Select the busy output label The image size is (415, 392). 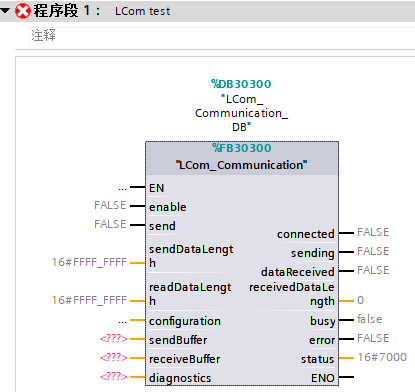(323, 321)
